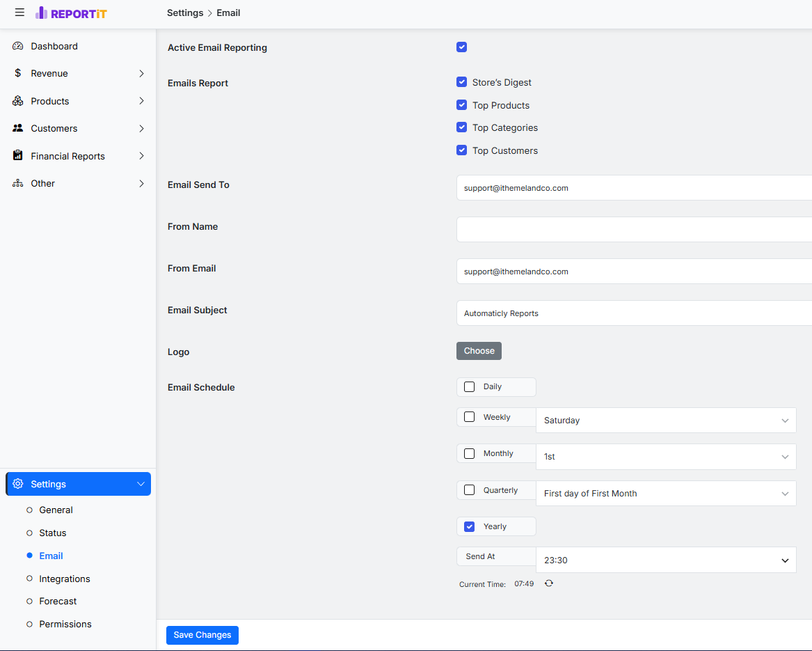The width and height of the screenshot is (812, 651).
Task: Click the Other hierarchy icon
Action: click(x=17, y=183)
